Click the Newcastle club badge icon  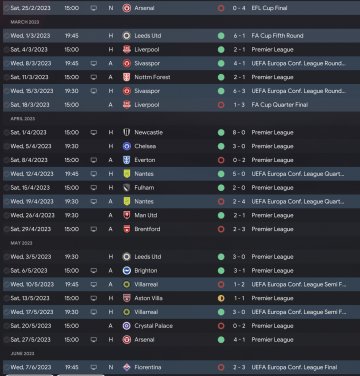click(127, 132)
